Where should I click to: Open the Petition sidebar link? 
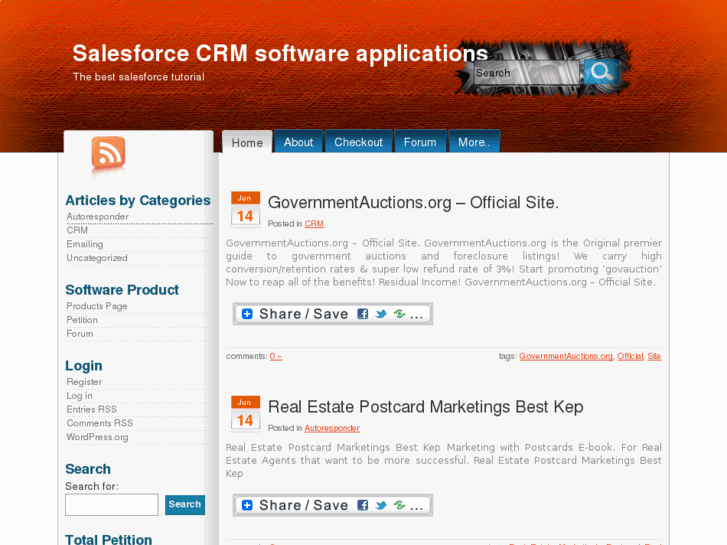pos(82,320)
